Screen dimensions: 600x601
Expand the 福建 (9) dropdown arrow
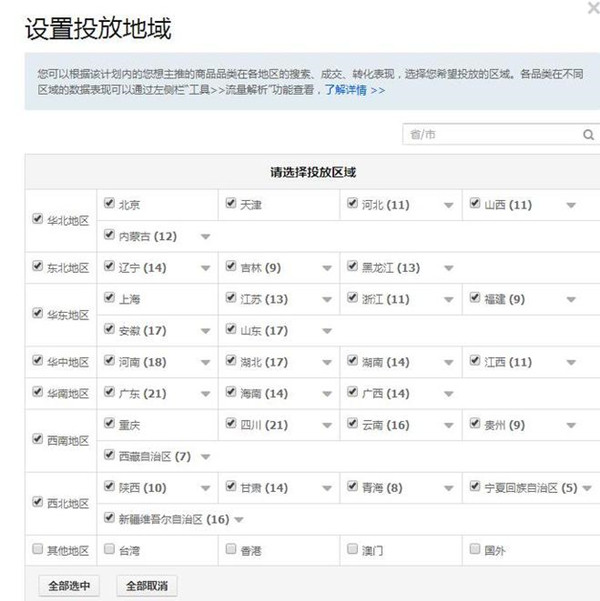pos(571,299)
